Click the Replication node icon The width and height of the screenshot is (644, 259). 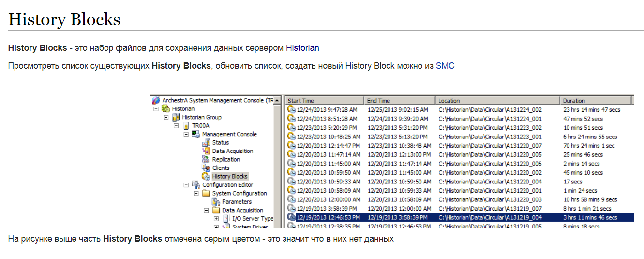pos(206,160)
